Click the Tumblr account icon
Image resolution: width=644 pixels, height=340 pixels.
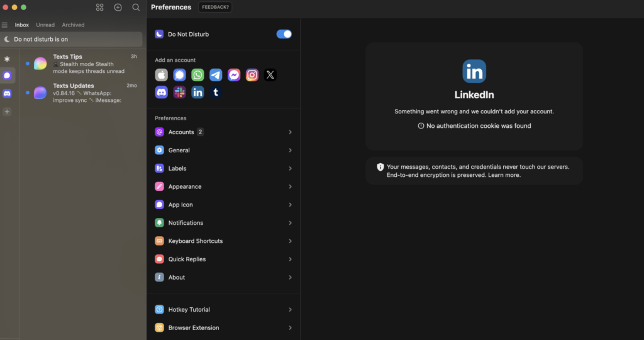click(216, 93)
